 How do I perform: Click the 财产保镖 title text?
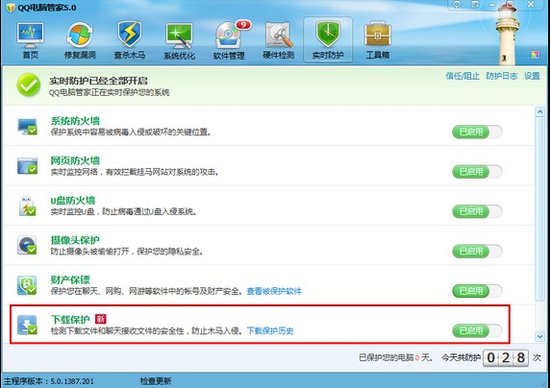click(70, 280)
